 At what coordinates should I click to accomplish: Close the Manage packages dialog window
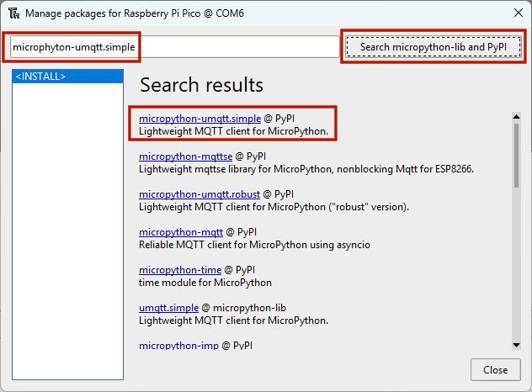[518, 13]
